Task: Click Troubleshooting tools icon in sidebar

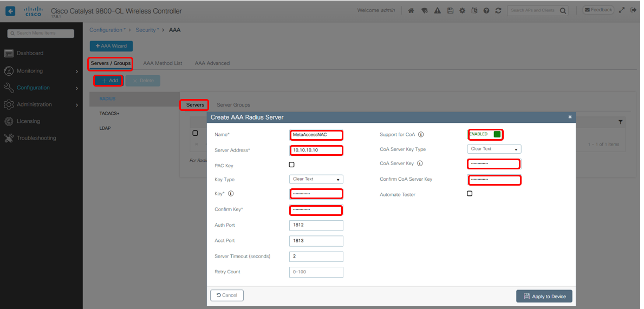Action: pyautogui.click(x=9, y=139)
